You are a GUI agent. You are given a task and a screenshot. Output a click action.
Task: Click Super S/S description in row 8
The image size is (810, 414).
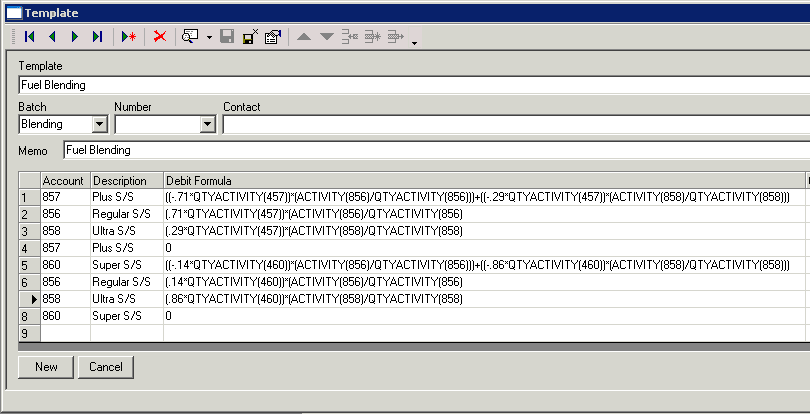pos(127,316)
